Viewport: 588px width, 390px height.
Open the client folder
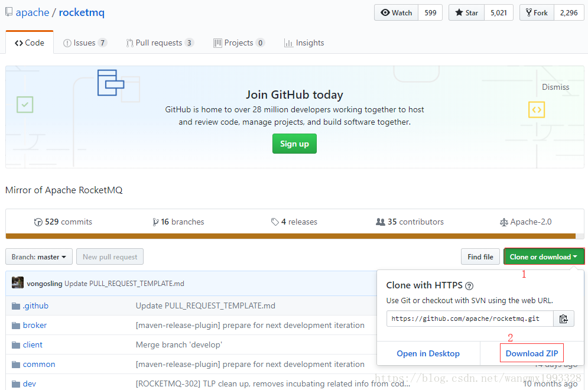pyautogui.click(x=33, y=344)
